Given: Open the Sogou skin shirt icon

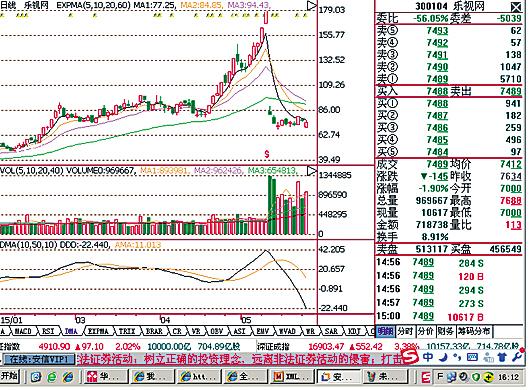Looking at the screenshot, I should pyautogui.click(x=502, y=357).
